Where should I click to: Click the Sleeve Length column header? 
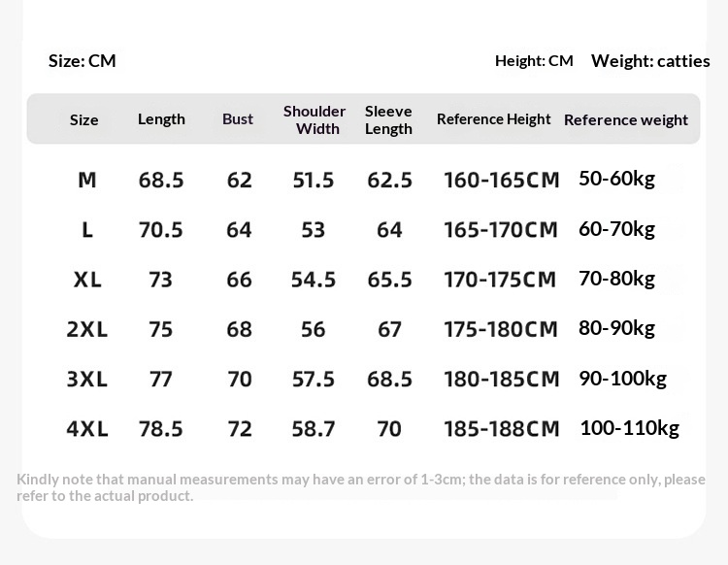pos(388,119)
